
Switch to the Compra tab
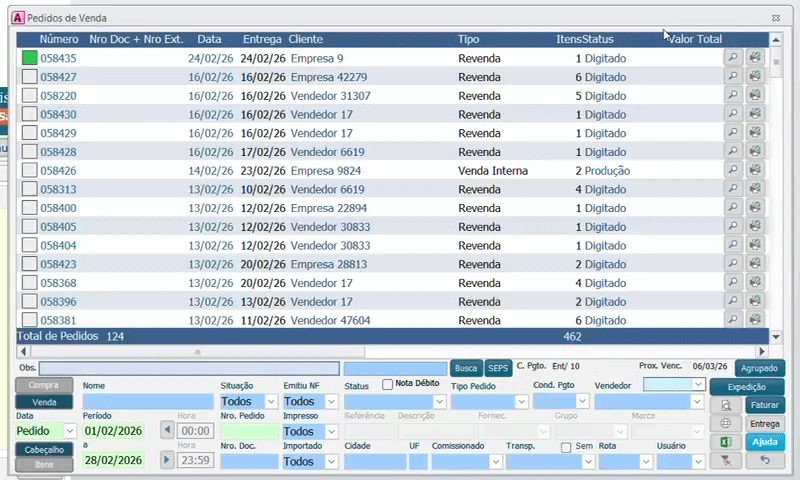(44, 385)
